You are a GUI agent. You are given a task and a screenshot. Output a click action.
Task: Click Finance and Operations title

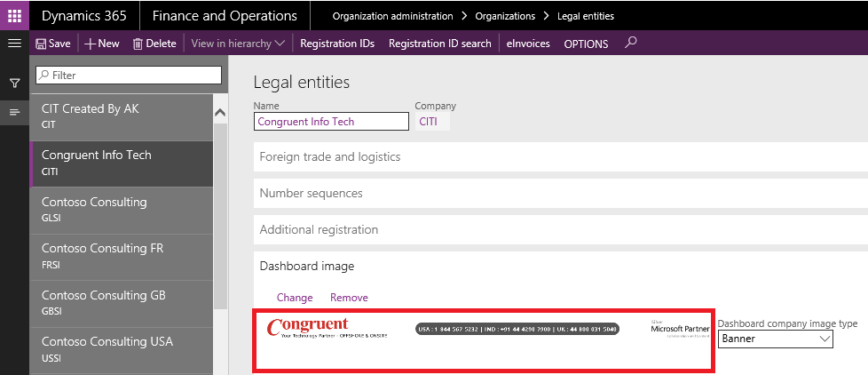225,15
